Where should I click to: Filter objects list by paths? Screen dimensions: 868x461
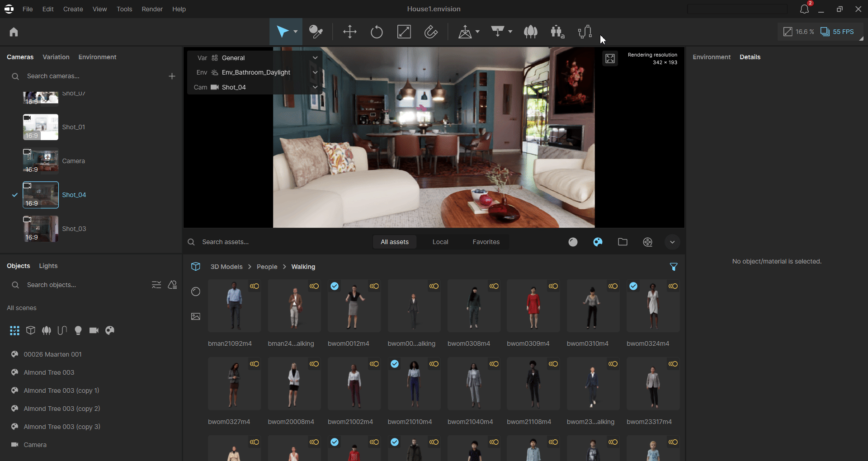(x=62, y=330)
